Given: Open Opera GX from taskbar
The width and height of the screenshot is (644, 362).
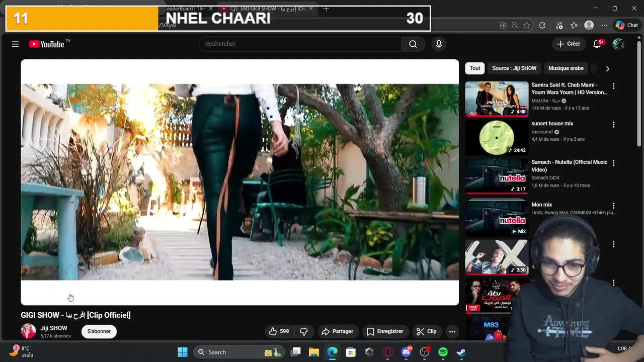Looking at the screenshot, I should pos(387,352).
